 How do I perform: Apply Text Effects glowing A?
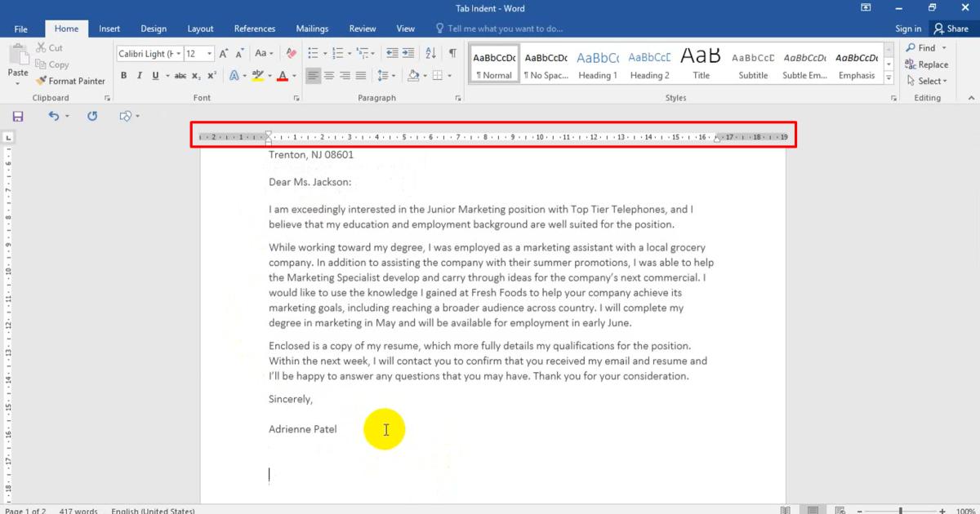(234, 76)
